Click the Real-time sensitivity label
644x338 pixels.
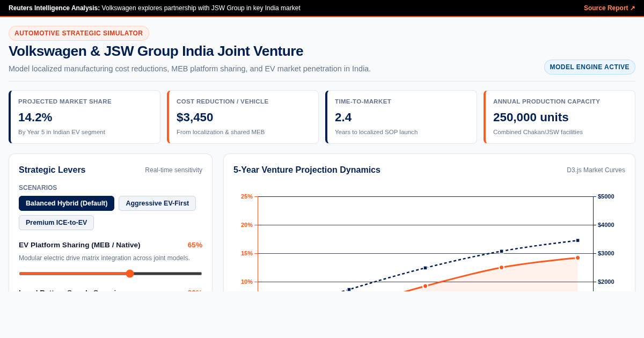[173, 170]
